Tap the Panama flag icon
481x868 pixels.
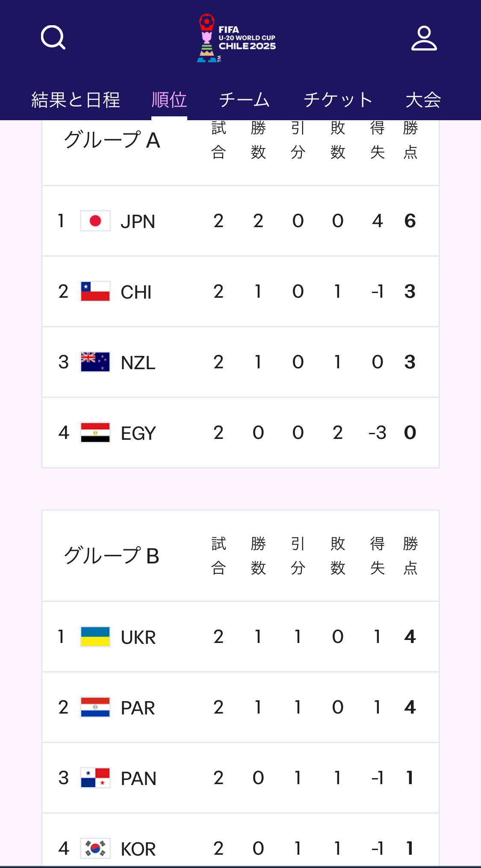coord(95,778)
